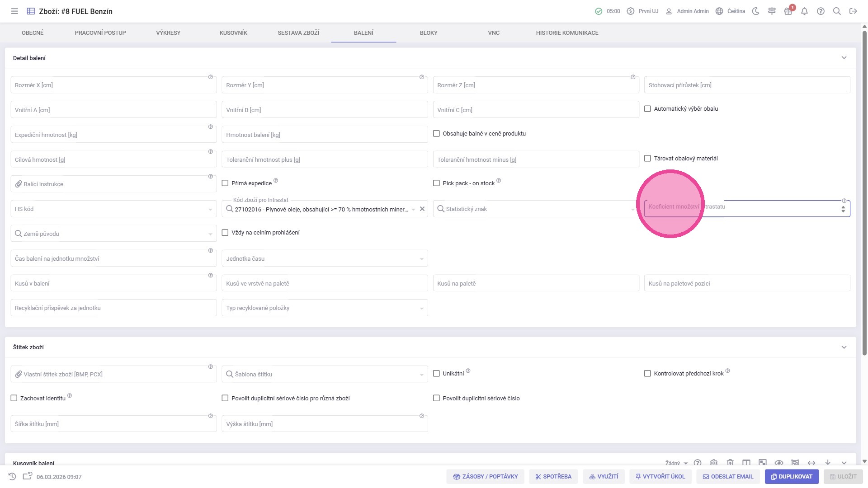
Task: Click the Rozměr X [cm] input field
Action: coord(113,85)
